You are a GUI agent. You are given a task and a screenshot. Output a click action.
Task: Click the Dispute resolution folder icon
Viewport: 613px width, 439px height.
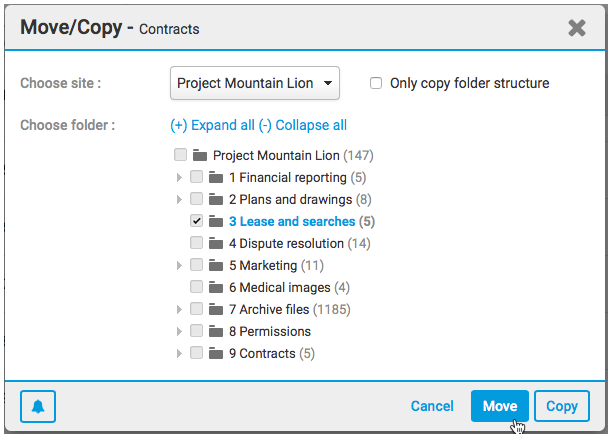tap(215, 244)
